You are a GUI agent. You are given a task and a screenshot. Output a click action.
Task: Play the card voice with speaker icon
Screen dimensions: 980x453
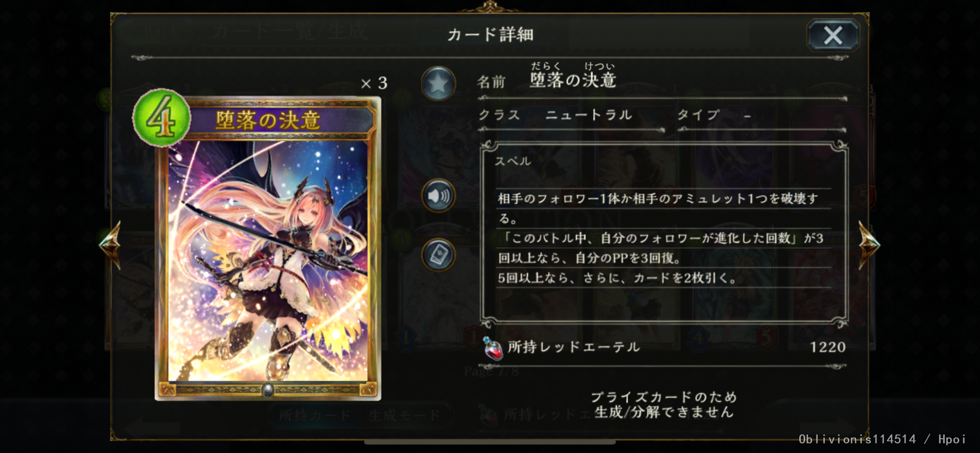click(438, 196)
